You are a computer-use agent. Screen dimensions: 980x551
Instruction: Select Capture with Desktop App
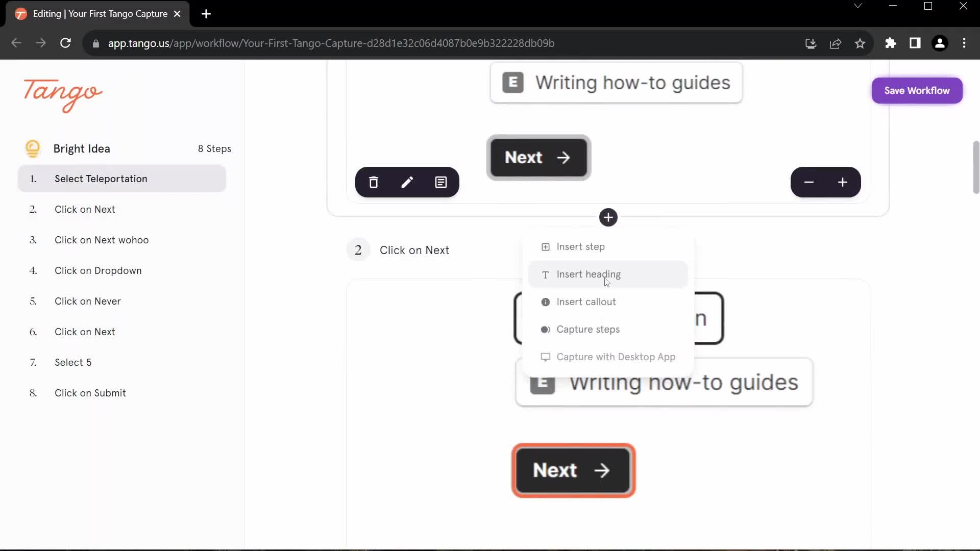[x=615, y=357]
